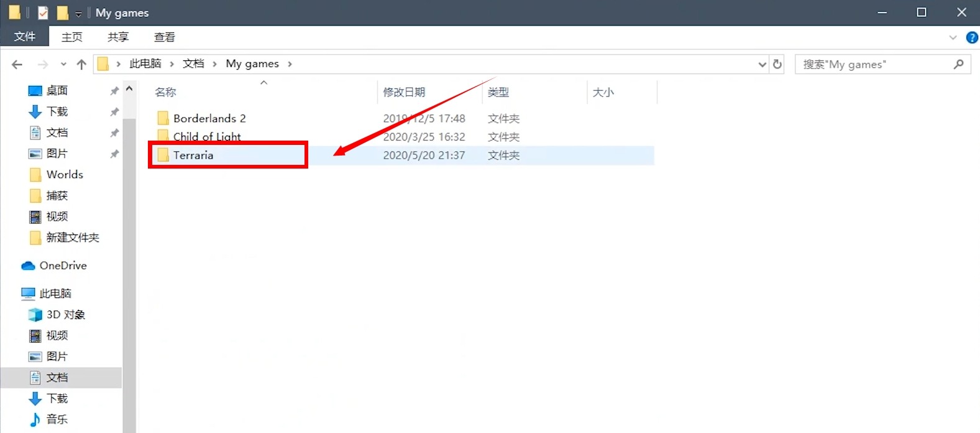Select 3D 对象 in the navigation pane
Viewport: 980px width, 433px height.
pos(65,315)
